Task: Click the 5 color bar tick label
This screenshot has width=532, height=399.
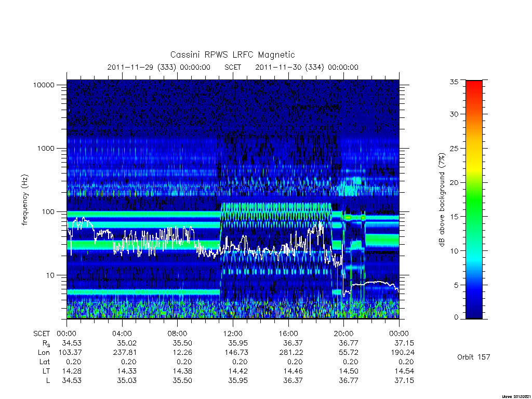Action: pos(456,285)
